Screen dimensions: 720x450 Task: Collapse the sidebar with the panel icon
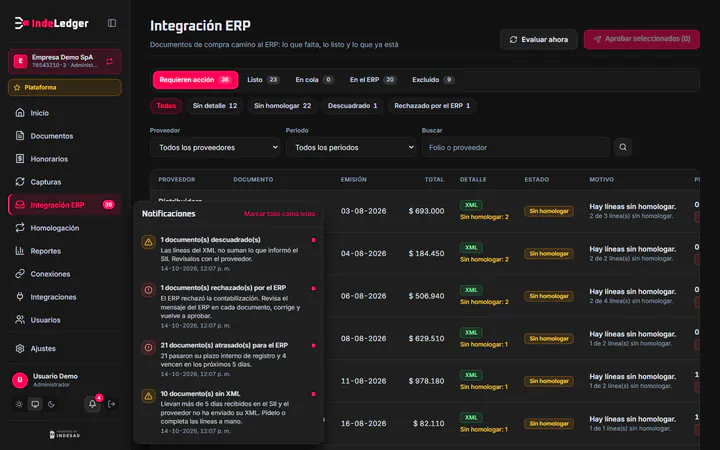(x=112, y=23)
